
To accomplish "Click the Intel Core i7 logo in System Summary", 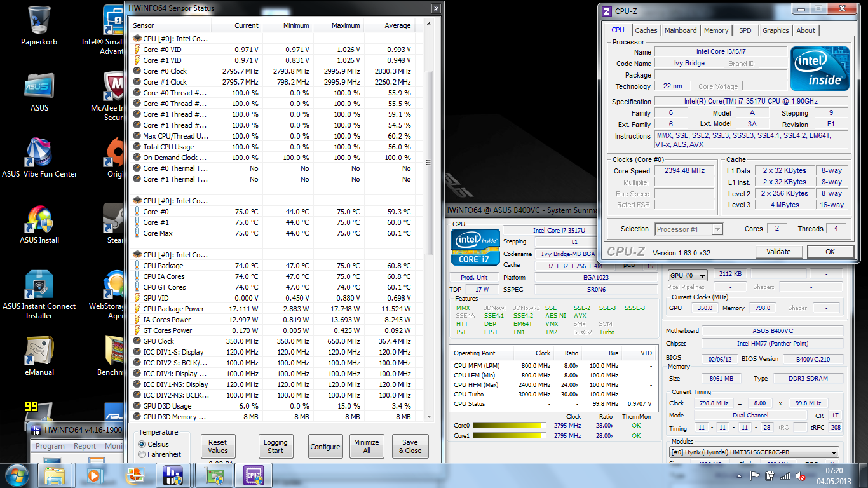I will [475, 247].
